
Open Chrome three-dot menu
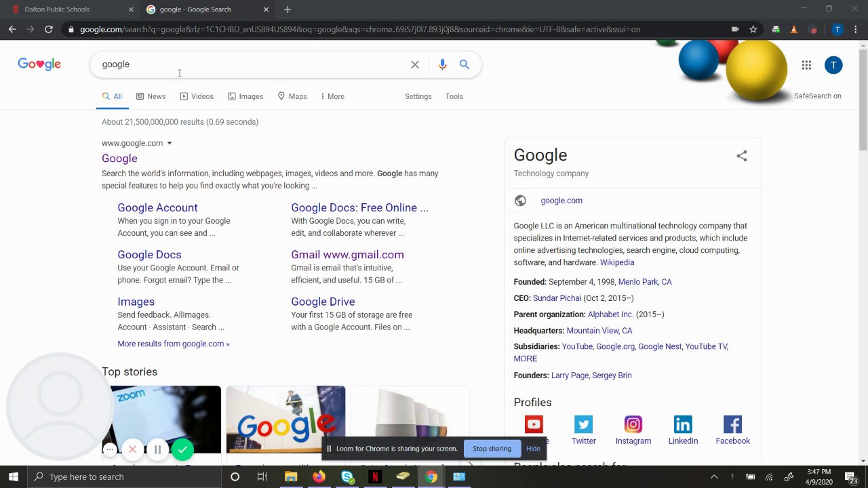click(855, 29)
